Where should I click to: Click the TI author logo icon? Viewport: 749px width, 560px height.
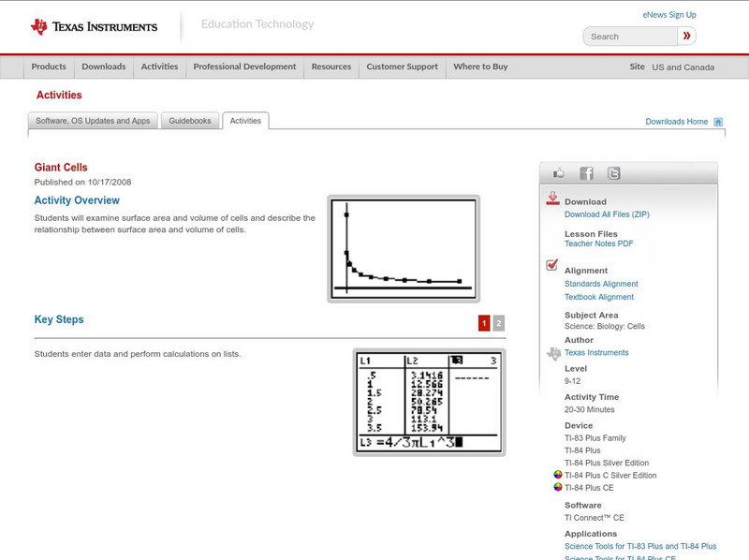click(x=553, y=354)
